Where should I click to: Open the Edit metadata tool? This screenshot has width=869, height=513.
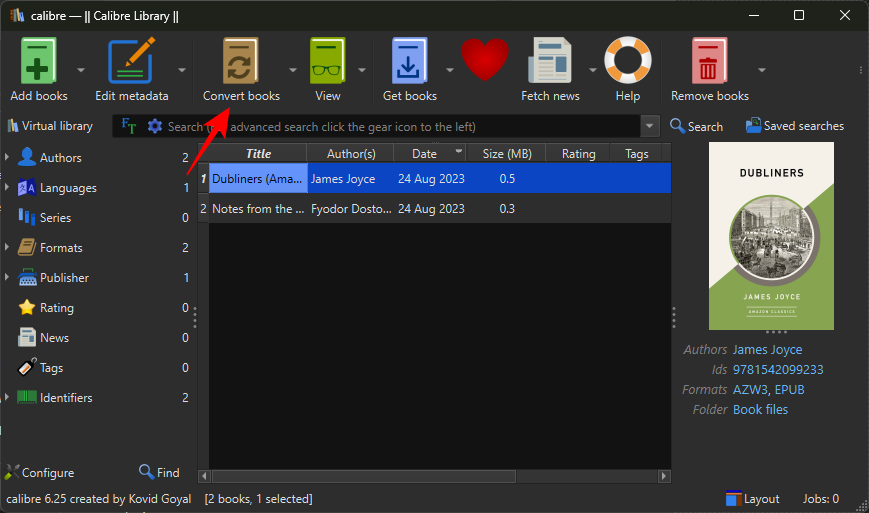pos(131,62)
